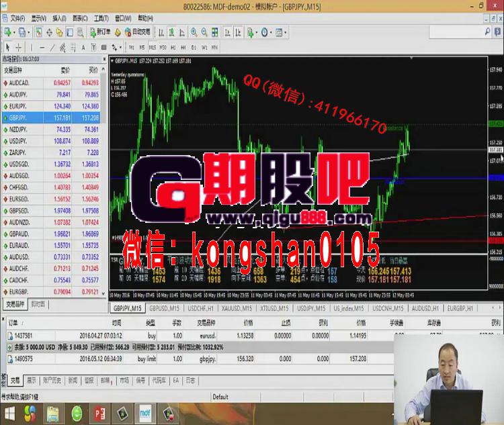Open the 账户历史 terminal tab

pos(52,380)
